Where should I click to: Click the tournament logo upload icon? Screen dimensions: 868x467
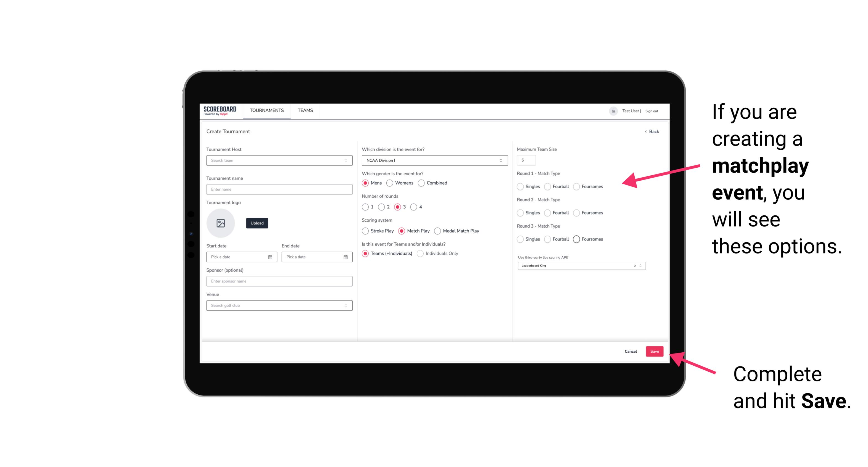[221, 223]
